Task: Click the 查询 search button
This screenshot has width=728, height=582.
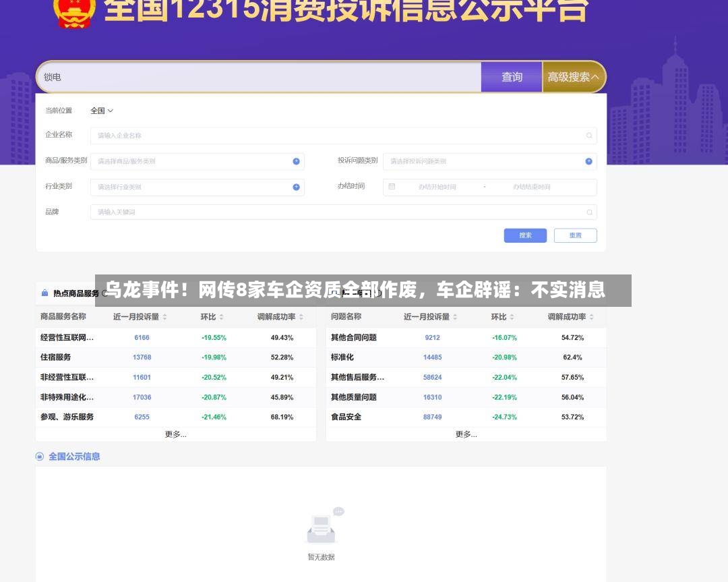Action: [511, 77]
